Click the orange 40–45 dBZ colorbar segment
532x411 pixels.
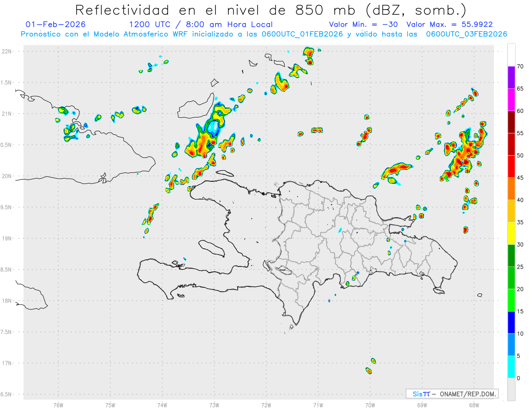pyautogui.click(x=511, y=189)
